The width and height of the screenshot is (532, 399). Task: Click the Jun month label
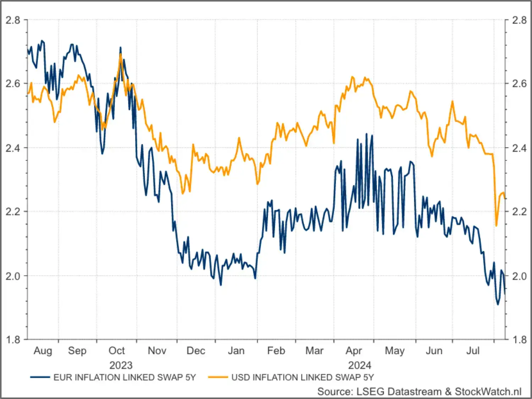coord(434,350)
